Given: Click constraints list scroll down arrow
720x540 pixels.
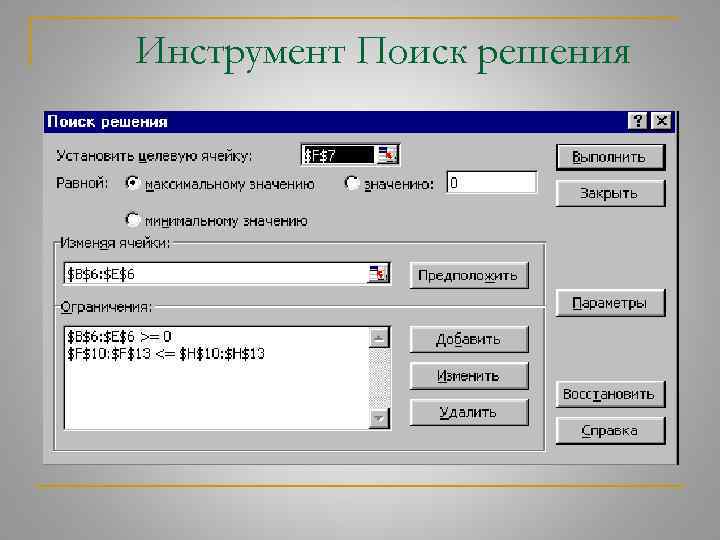Looking at the screenshot, I should tap(379, 418).
